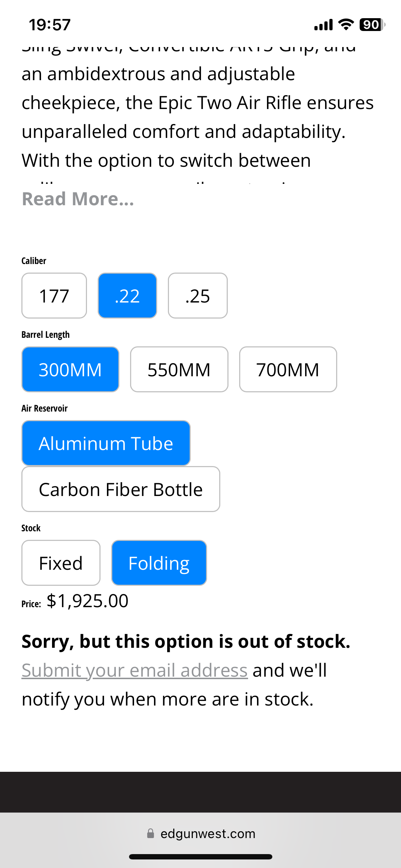Pick the .25 caliber option
The width and height of the screenshot is (401, 868).
coord(198,295)
